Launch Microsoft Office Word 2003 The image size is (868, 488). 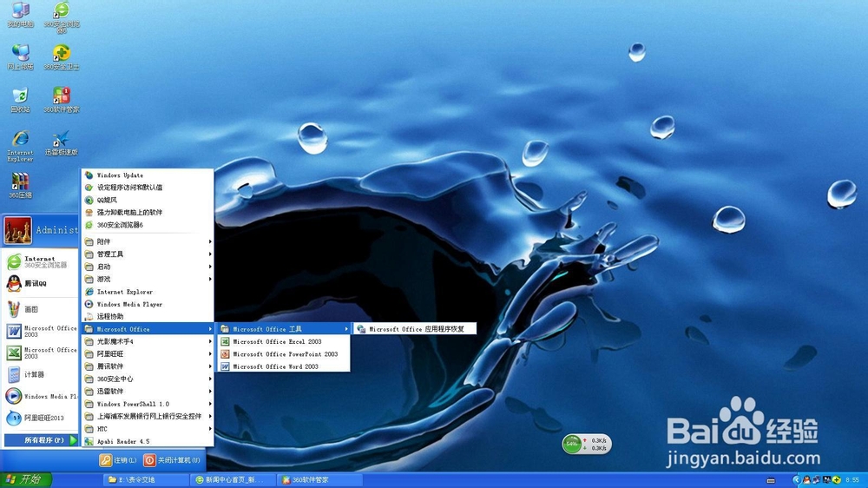coord(284,366)
